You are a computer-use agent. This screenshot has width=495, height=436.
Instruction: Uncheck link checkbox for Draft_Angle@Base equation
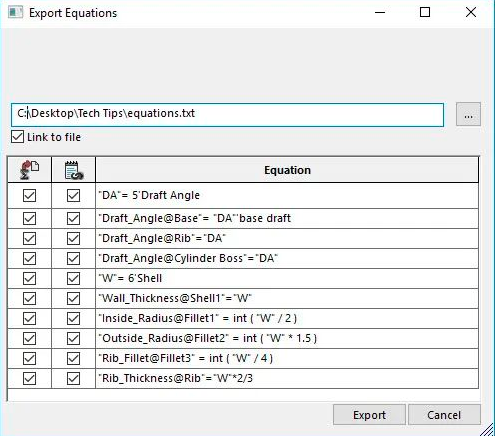click(x=73, y=219)
